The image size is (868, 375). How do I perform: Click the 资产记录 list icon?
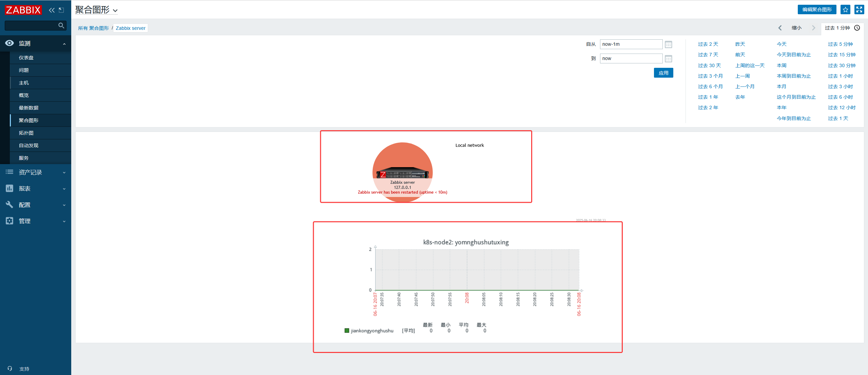[9, 172]
